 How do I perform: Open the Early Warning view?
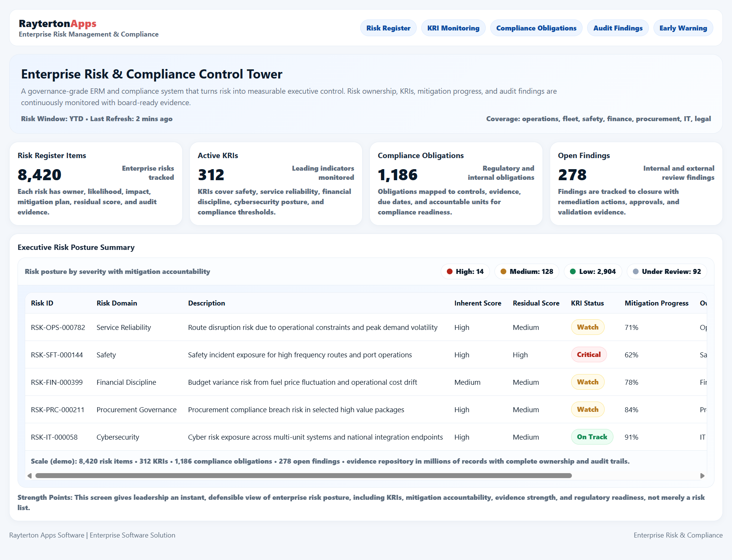click(683, 28)
